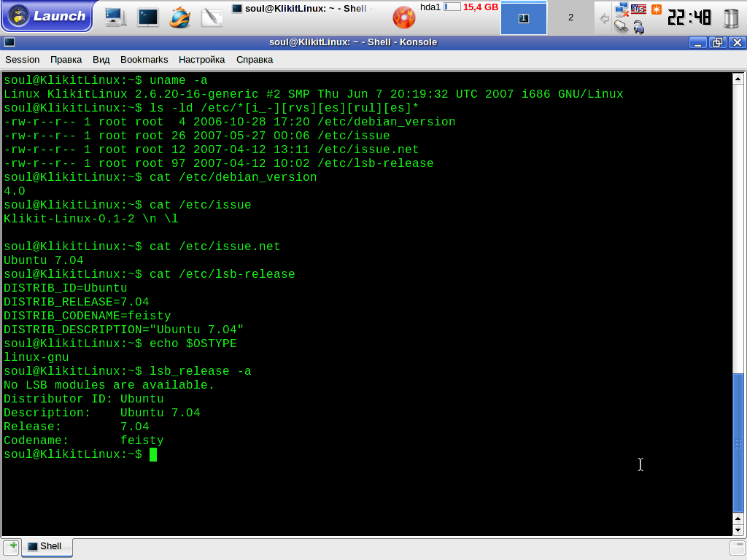747x560 pixels.
Task: Click the Linux kernel version output line
Action: [314, 94]
